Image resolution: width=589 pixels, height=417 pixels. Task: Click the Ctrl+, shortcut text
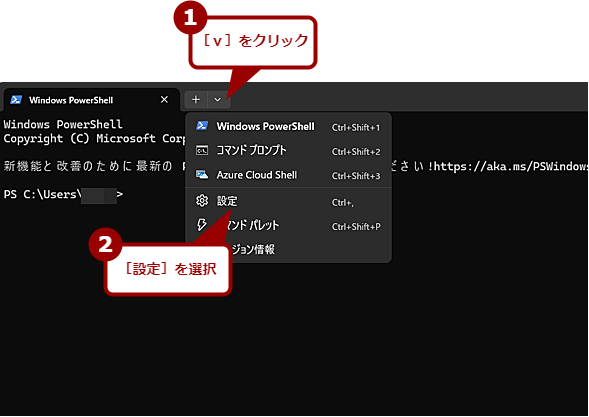pos(343,203)
